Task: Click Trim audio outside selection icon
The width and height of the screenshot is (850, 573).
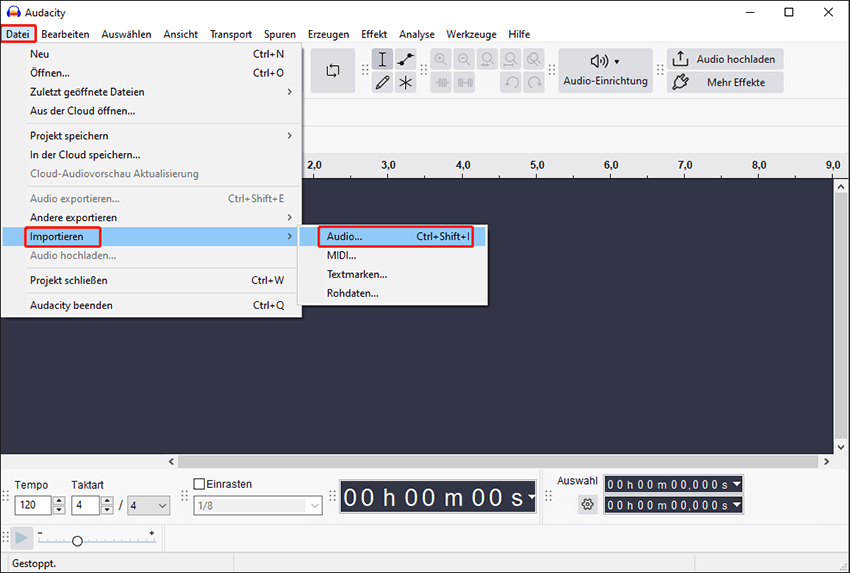Action: (x=441, y=82)
